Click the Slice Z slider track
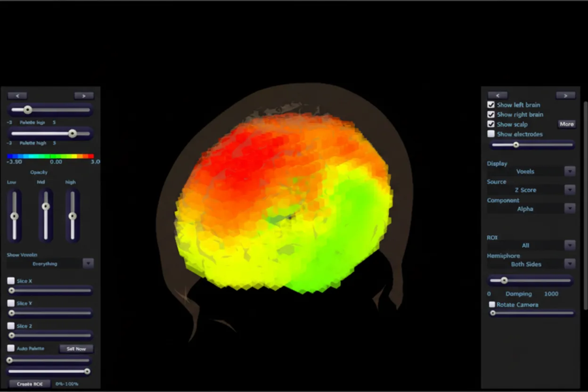 50,335
